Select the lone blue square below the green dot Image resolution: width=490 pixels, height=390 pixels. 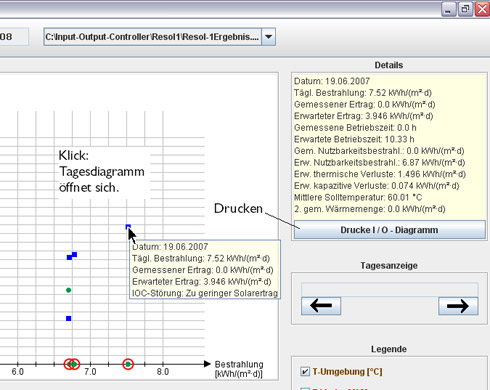point(69,318)
